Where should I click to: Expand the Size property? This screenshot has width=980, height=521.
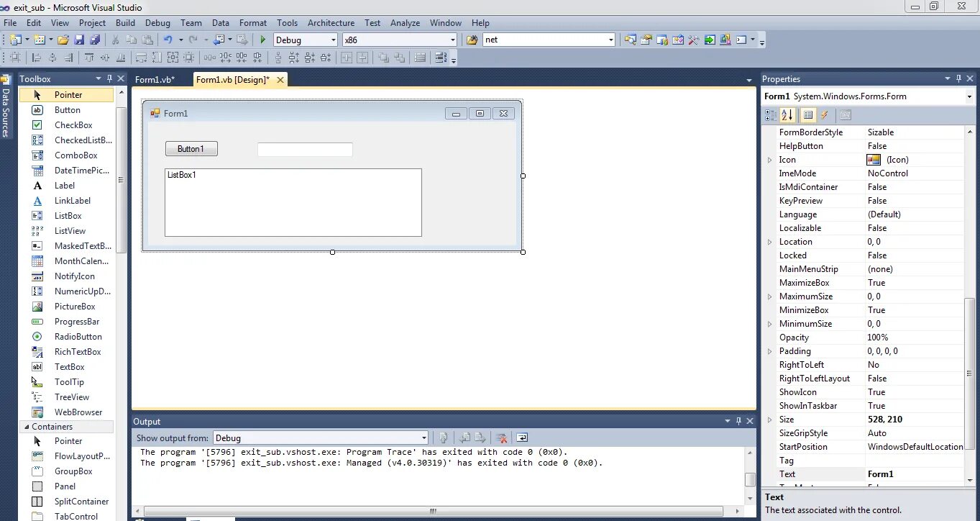pos(770,420)
